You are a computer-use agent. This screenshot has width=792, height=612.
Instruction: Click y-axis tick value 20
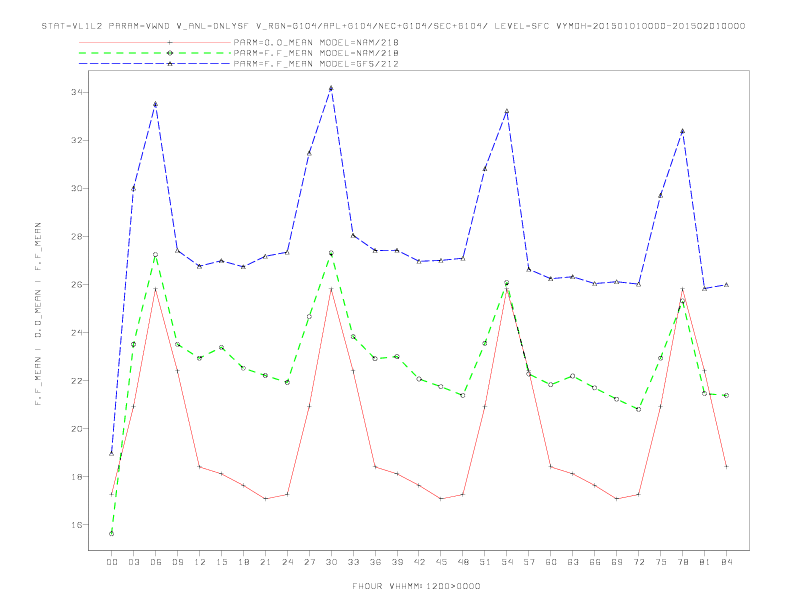77,429
